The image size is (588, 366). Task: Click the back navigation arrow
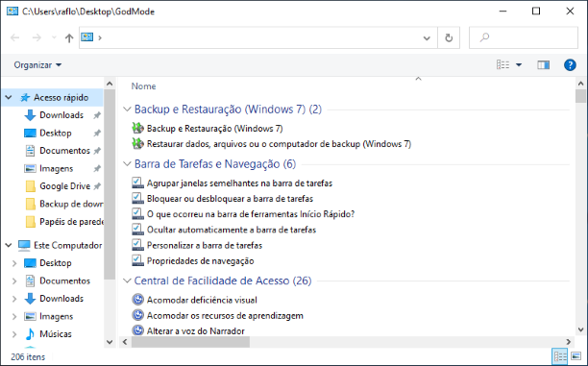click(15, 37)
